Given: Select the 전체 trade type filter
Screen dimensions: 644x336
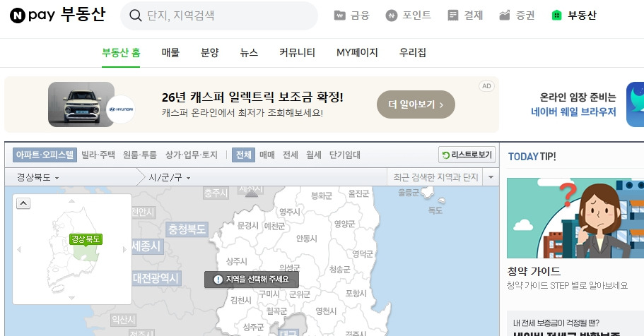Looking at the screenshot, I should pos(244,155).
